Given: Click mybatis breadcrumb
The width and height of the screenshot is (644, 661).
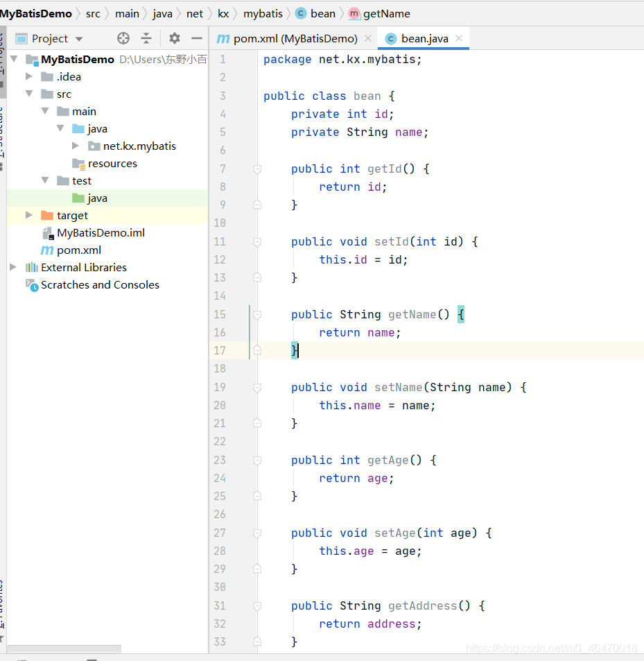Looking at the screenshot, I should (x=263, y=13).
